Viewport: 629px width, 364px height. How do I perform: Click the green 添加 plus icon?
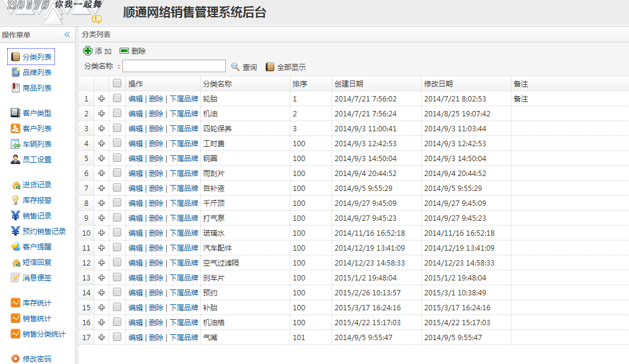click(88, 51)
